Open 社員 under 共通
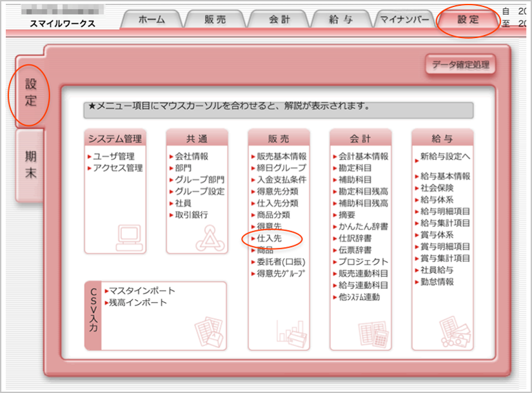 [183, 203]
